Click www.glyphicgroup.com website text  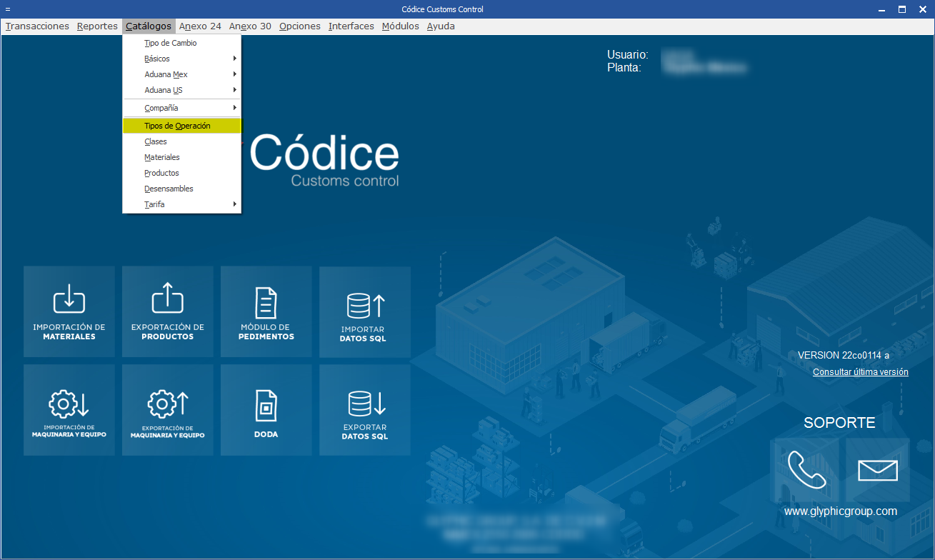click(x=841, y=511)
